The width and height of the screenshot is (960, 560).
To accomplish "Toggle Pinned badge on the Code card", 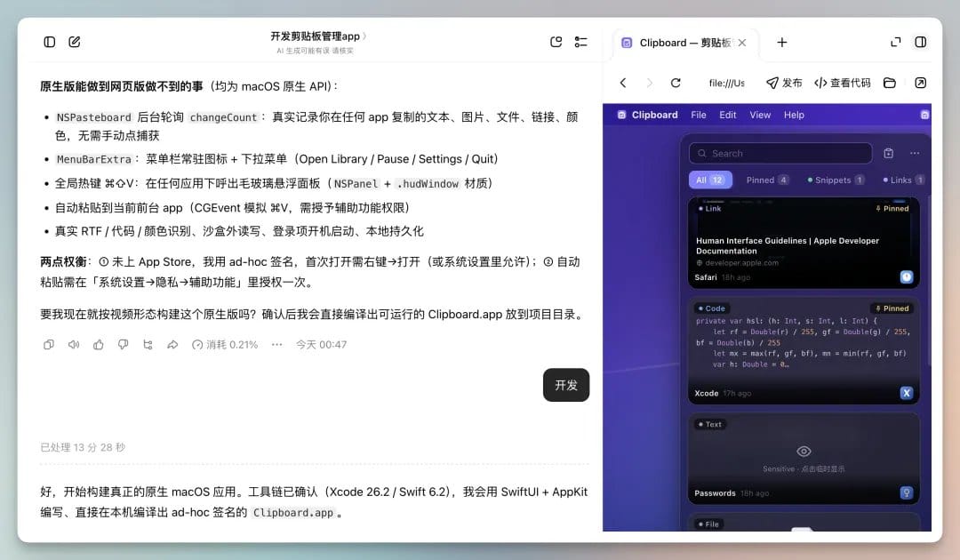I will click(892, 308).
